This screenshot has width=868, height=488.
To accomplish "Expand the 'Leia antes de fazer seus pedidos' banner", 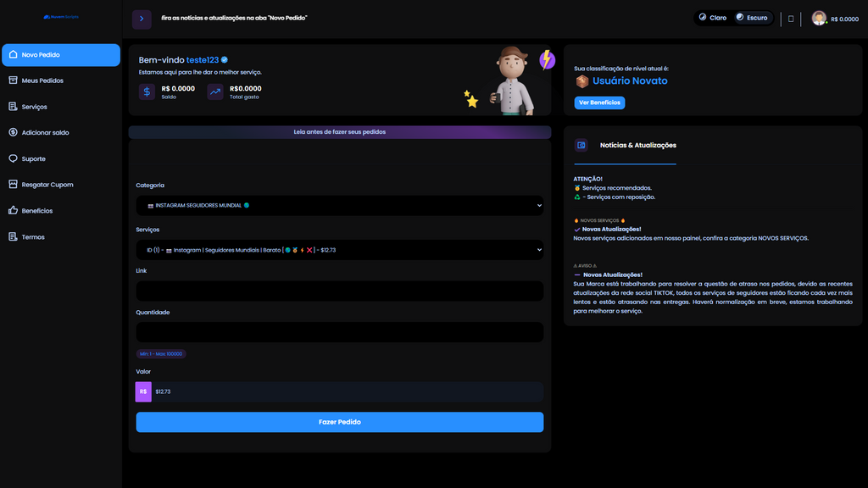I will pos(339,132).
